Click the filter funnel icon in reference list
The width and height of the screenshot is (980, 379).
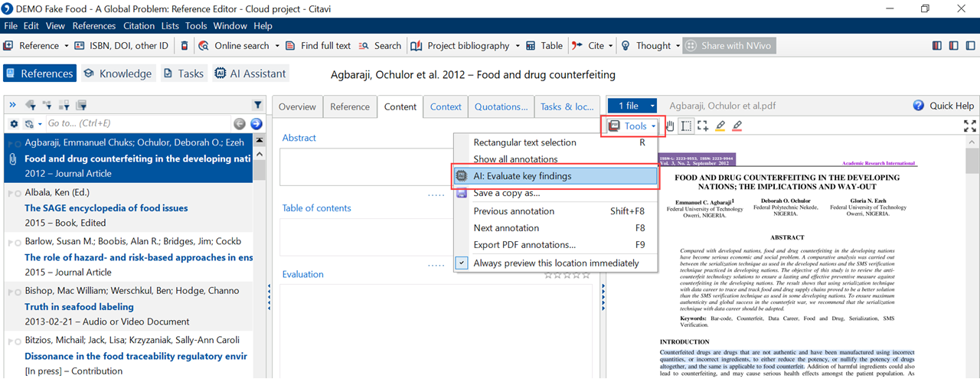tap(257, 105)
